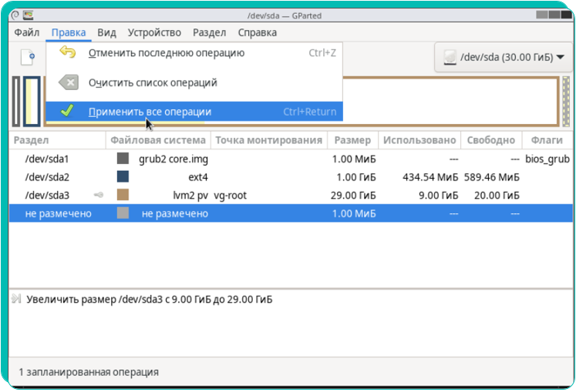This screenshot has width=576, height=392.
Task: Click the lvm2 pv filesystem label
Action: tap(190, 196)
